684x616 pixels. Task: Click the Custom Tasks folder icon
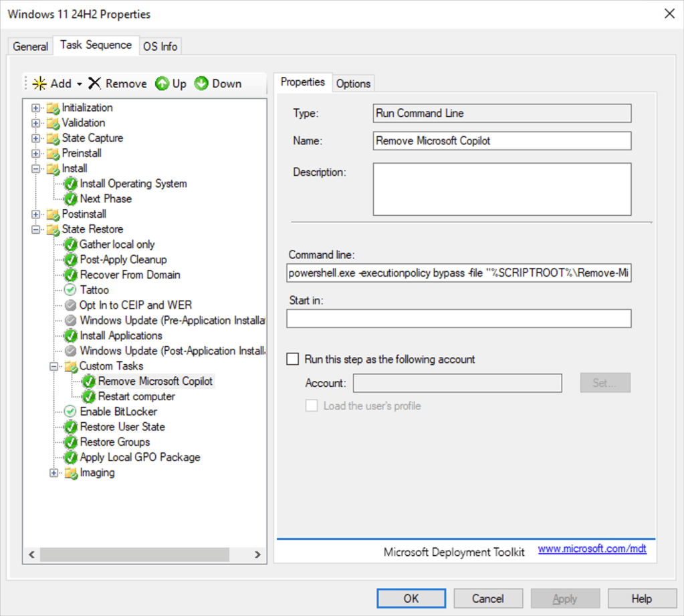click(x=70, y=365)
